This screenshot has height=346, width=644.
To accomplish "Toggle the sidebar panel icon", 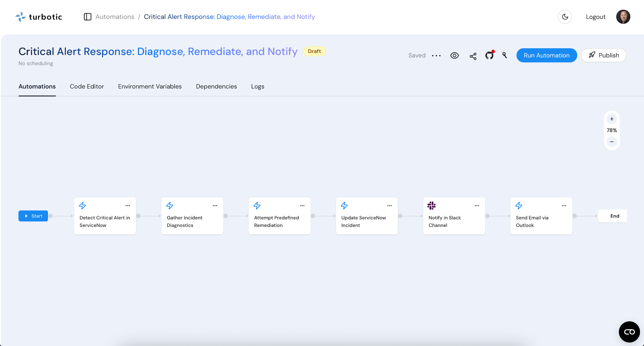I will tap(88, 17).
